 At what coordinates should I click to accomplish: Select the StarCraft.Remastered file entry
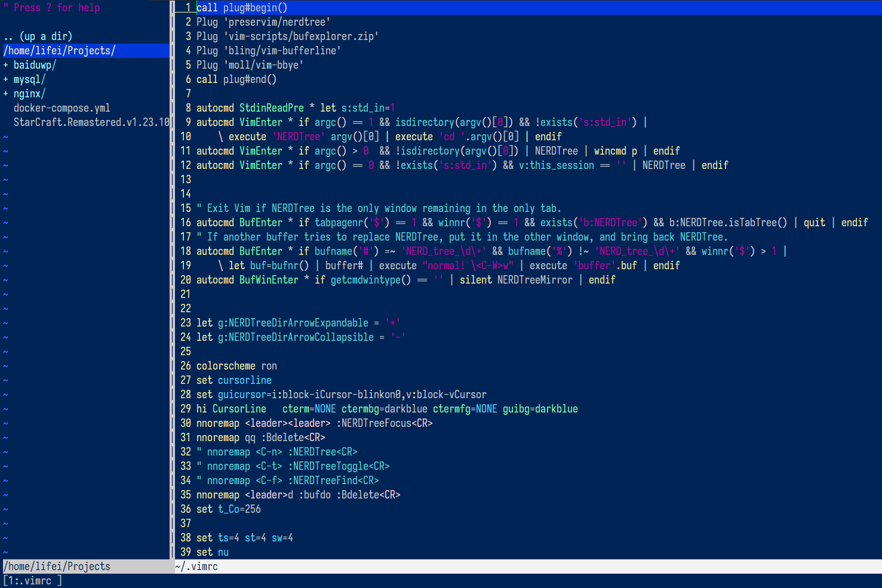coord(91,122)
